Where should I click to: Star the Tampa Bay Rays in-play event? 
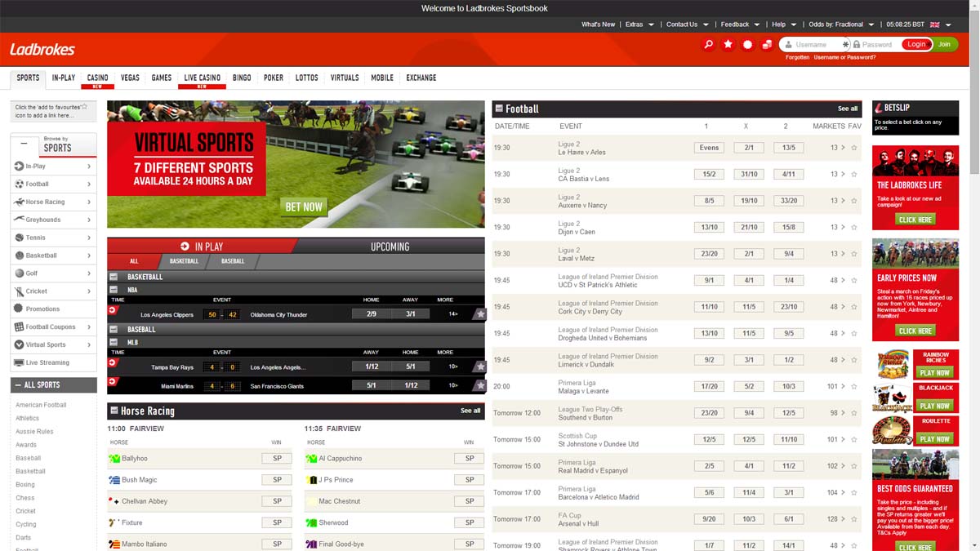tap(480, 367)
